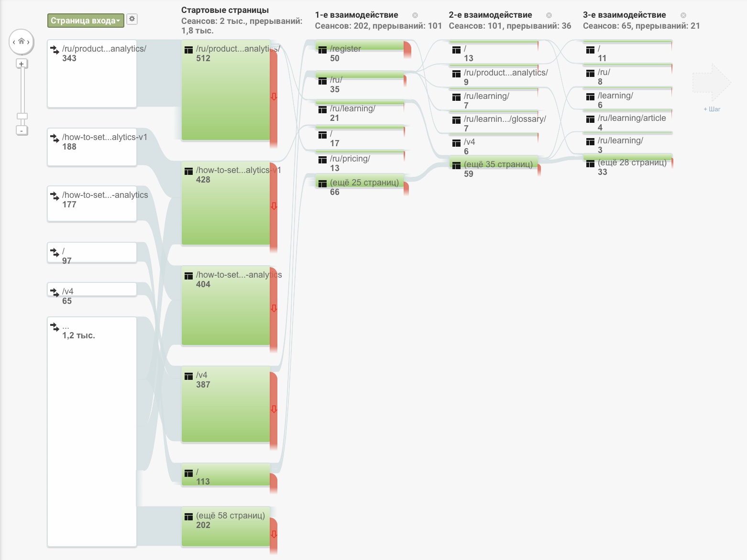Remove the 2-е взаимодействие step
This screenshot has height=560, width=747.
[x=549, y=15]
